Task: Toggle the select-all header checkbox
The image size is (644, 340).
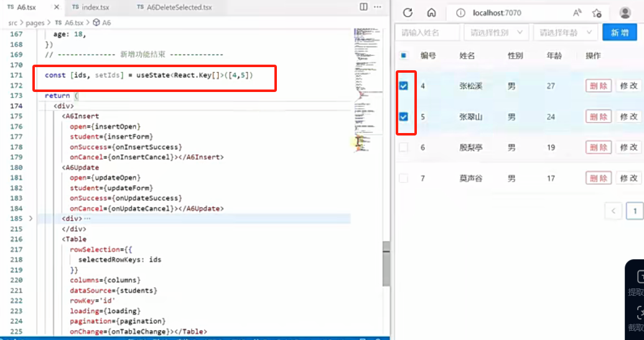Action: point(404,56)
